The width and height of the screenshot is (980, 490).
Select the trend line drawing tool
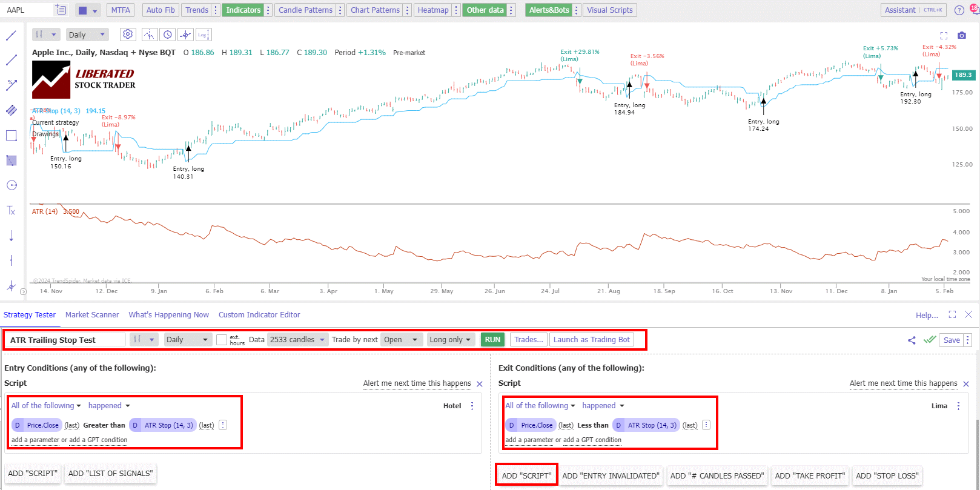point(11,36)
